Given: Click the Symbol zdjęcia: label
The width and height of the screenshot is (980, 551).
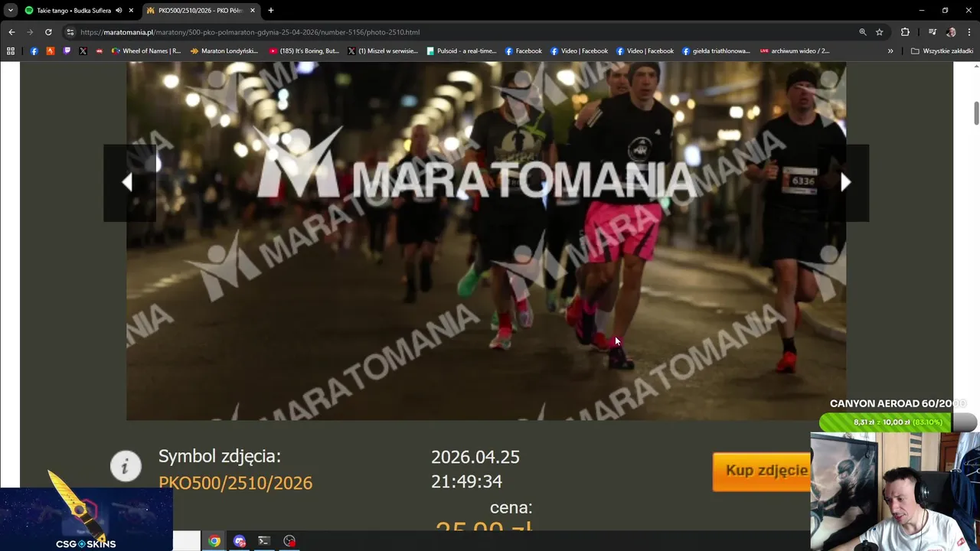Looking at the screenshot, I should [x=220, y=456].
